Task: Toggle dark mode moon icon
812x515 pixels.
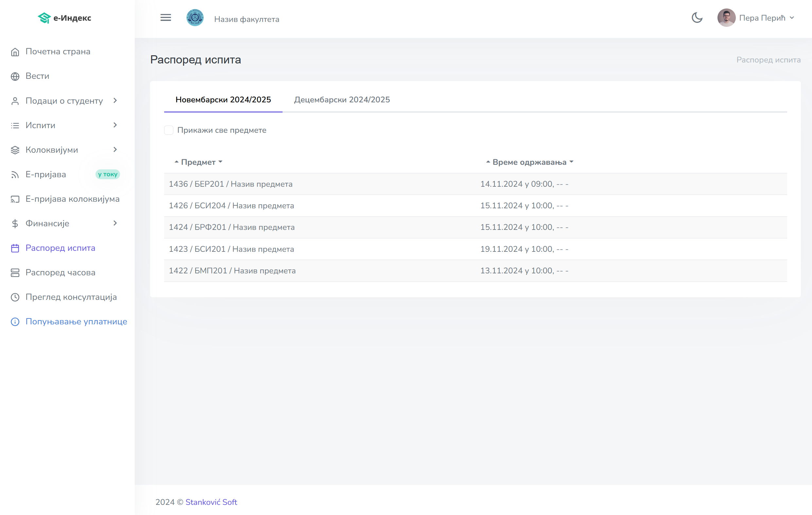Action: 697,18
